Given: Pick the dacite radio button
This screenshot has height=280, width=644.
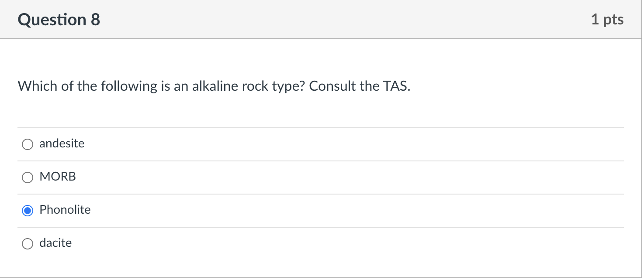Looking at the screenshot, I should (x=28, y=244).
